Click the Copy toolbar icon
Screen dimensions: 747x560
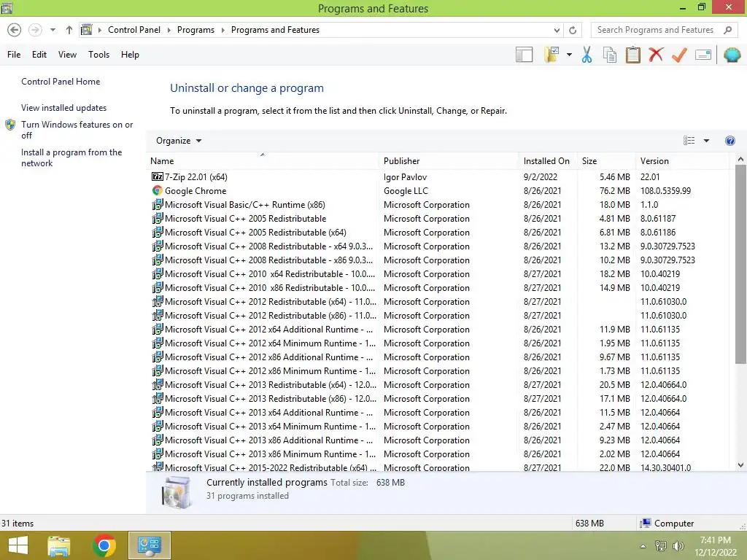610,55
